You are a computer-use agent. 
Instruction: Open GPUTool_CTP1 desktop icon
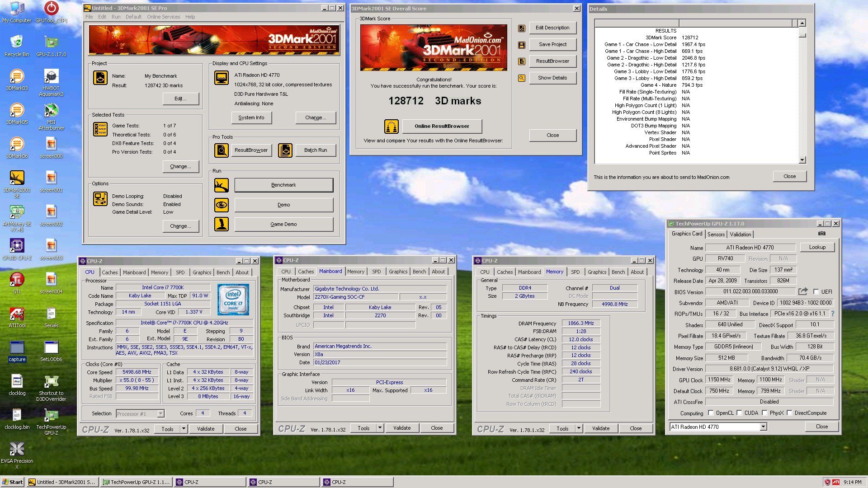coord(51,12)
